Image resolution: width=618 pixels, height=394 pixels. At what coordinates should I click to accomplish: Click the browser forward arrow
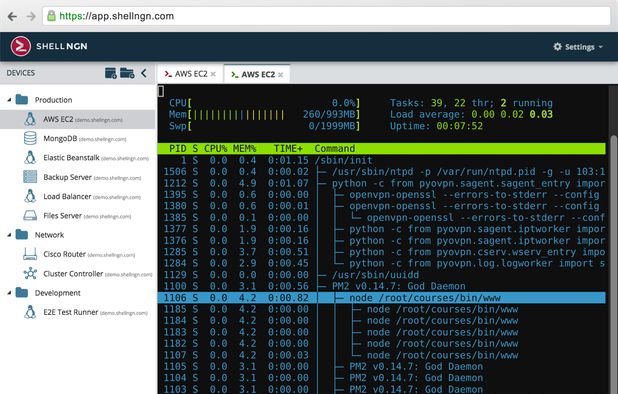[x=31, y=17]
